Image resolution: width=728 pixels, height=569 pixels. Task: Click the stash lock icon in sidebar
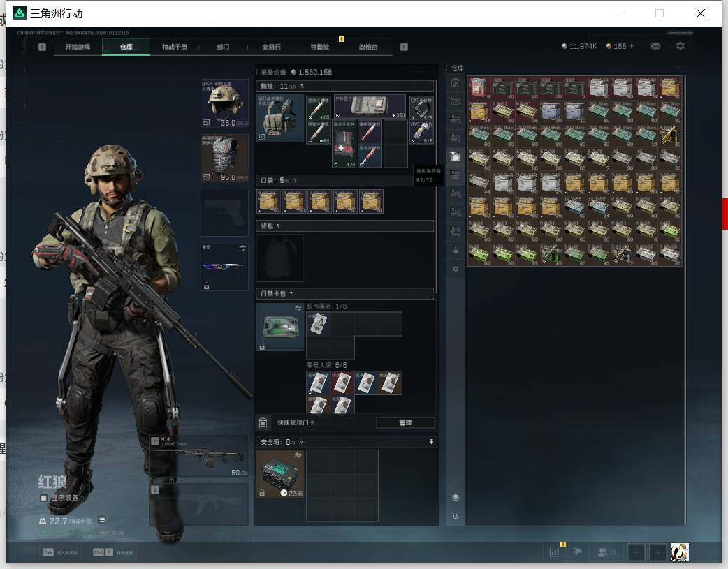coord(456,251)
